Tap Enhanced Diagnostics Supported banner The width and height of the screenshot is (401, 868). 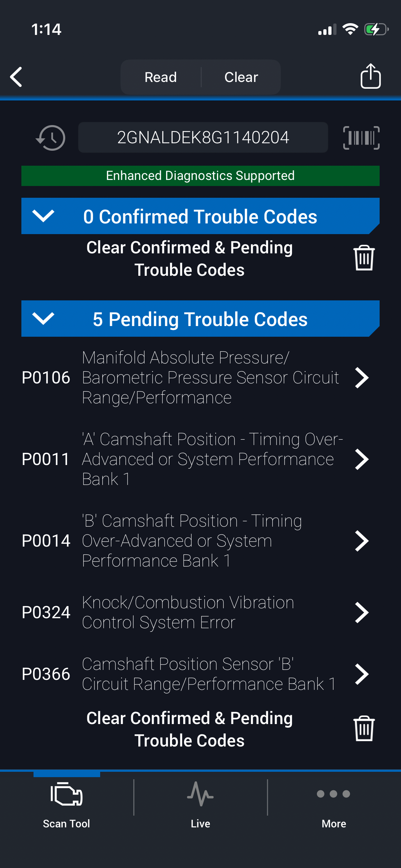click(x=200, y=176)
